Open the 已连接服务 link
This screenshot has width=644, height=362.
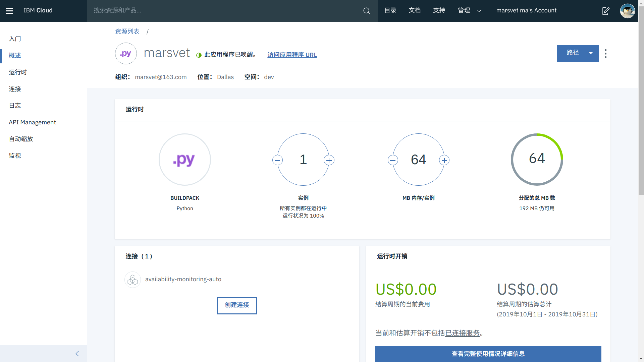coord(463,333)
